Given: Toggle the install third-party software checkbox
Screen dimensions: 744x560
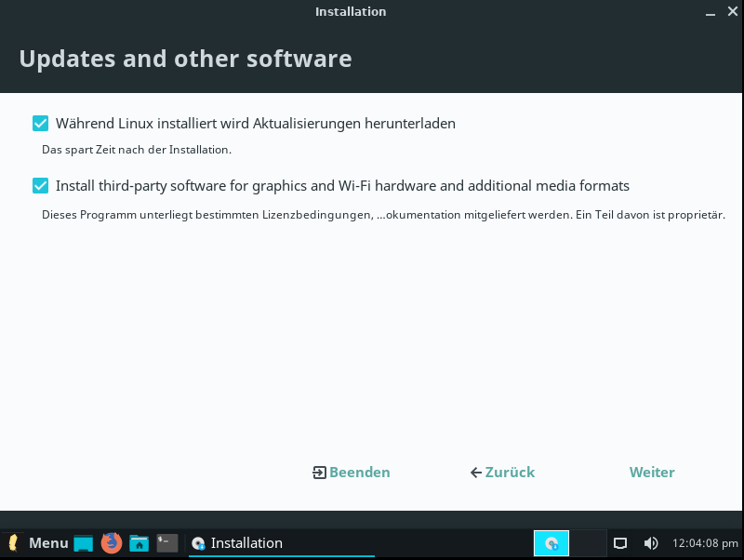Looking at the screenshot, I should 40,185.
